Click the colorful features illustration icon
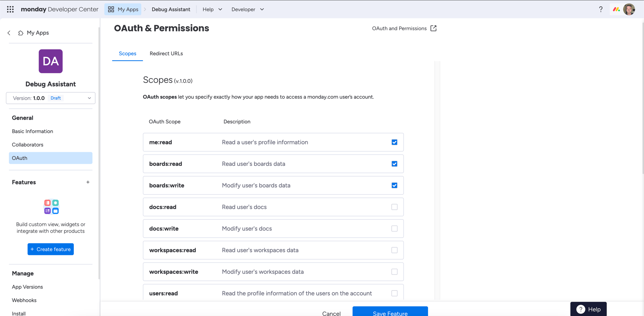This screenshot has height=316, width=644. pyautogui.click(x=51, y=207)
